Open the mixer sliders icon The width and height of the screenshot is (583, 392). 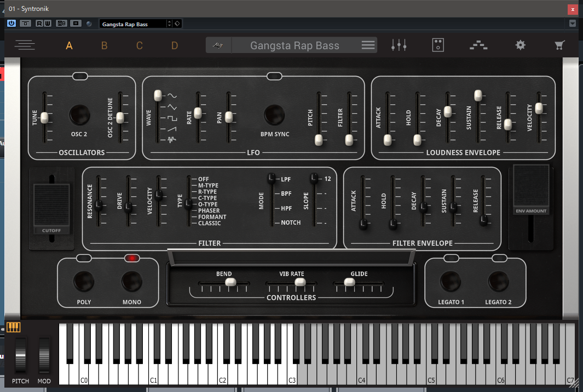click(x=399, y=45)
